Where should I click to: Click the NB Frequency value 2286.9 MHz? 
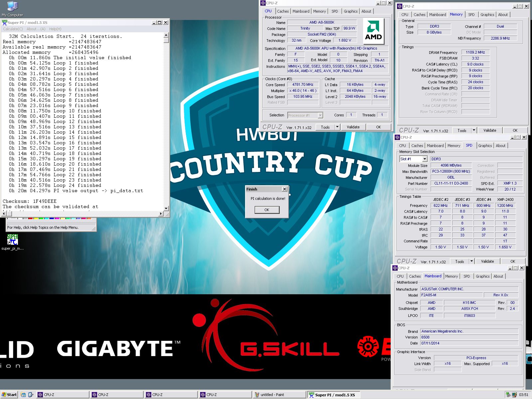pos(500,39)
